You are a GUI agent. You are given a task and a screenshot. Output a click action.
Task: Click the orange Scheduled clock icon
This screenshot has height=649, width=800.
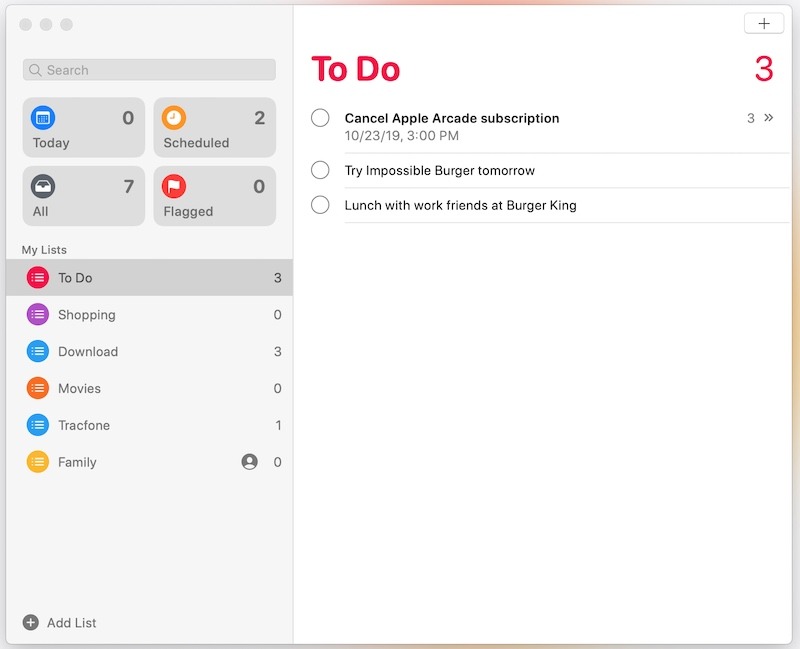pos(173,118)
